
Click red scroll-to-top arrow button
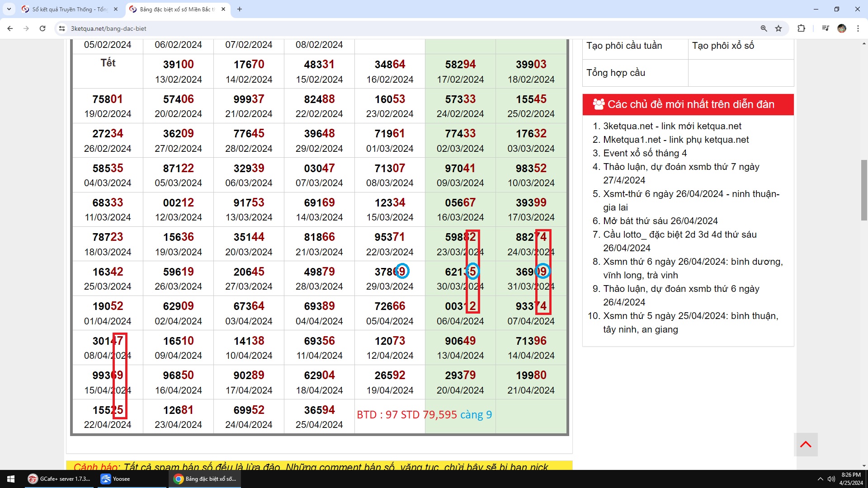click(x=806, y=445)
